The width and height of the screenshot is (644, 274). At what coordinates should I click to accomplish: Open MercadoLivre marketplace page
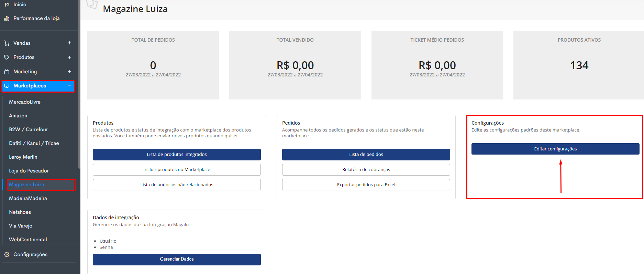25,102
